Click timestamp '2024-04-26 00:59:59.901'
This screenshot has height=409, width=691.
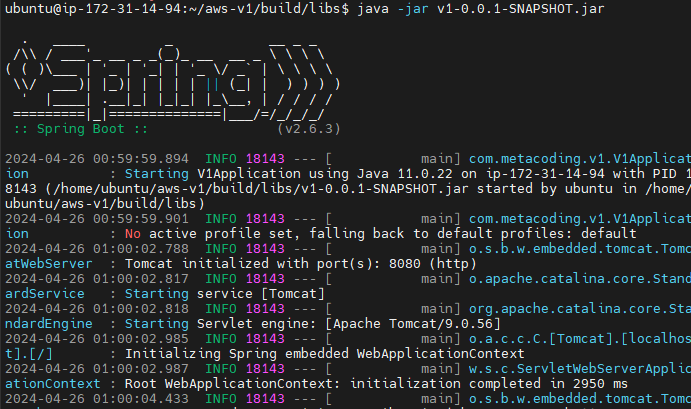97,219
